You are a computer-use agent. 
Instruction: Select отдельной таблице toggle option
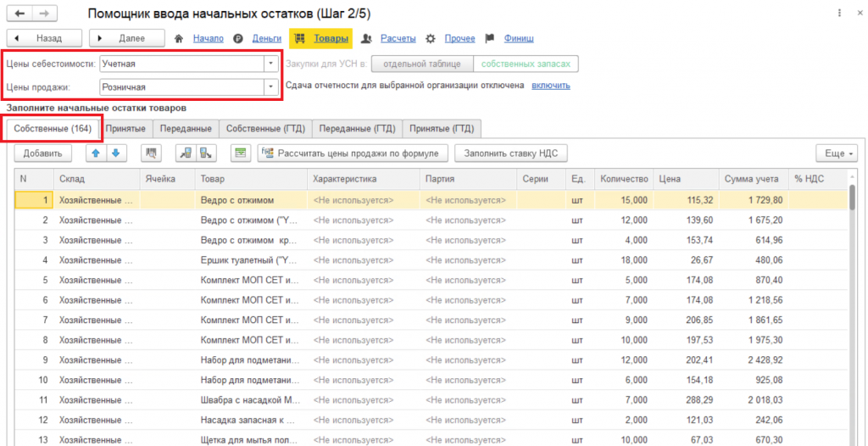coord(422,64)
